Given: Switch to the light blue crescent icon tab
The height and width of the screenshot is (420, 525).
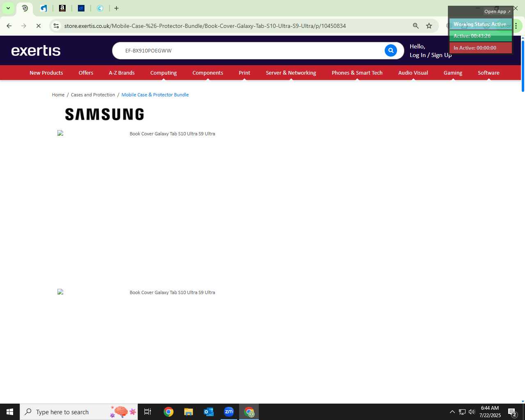Looking at the screenshot, I should [x=100, y=8].
